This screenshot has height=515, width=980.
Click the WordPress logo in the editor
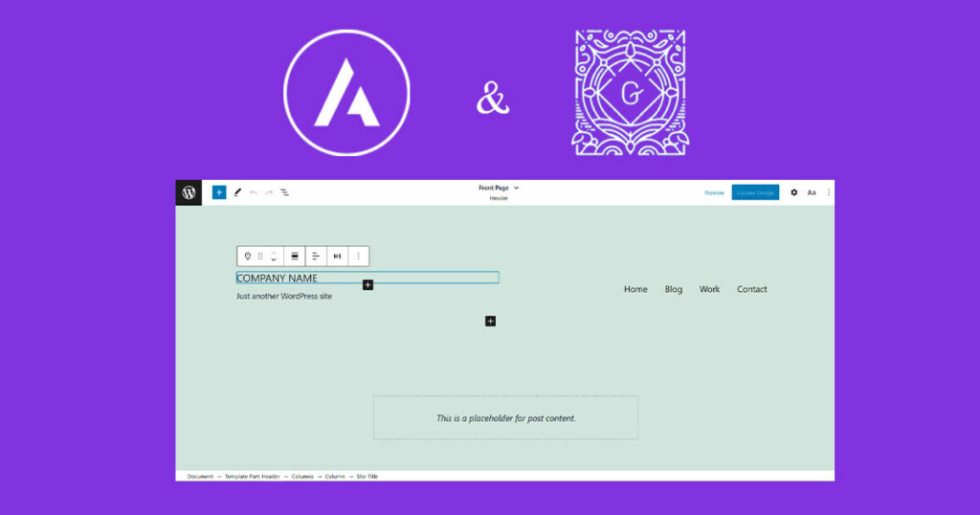(189, 192)
